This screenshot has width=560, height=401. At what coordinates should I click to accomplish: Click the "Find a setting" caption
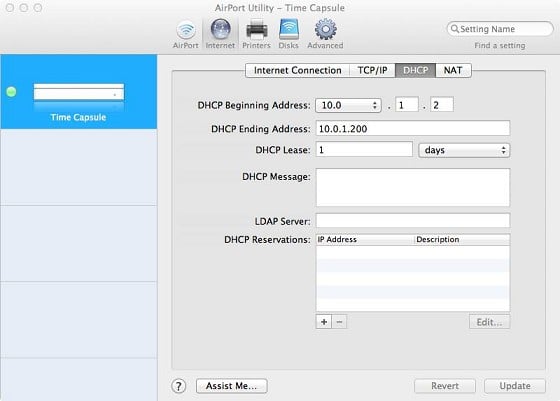(x=500, y=46)
